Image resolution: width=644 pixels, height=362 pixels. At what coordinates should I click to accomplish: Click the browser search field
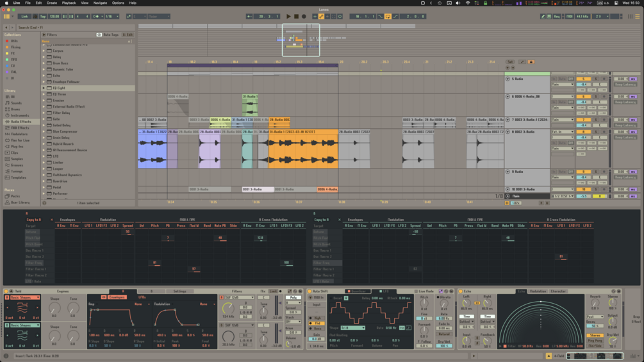76,28
